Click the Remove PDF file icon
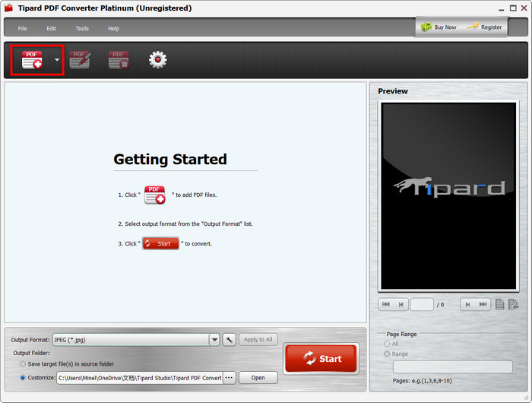 coord(119,60)
